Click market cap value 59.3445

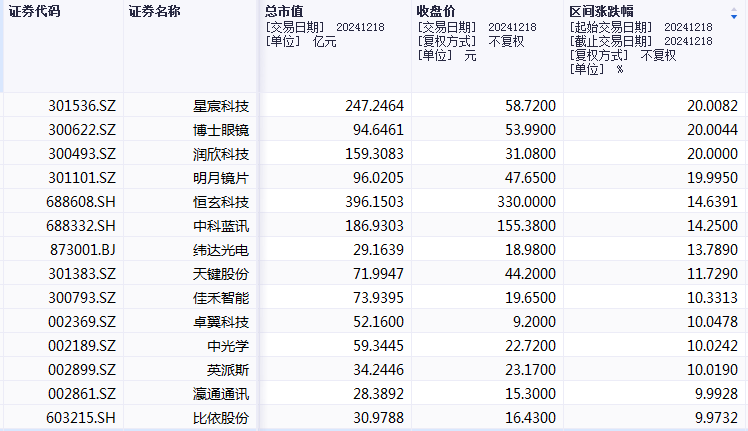(378, 346)
